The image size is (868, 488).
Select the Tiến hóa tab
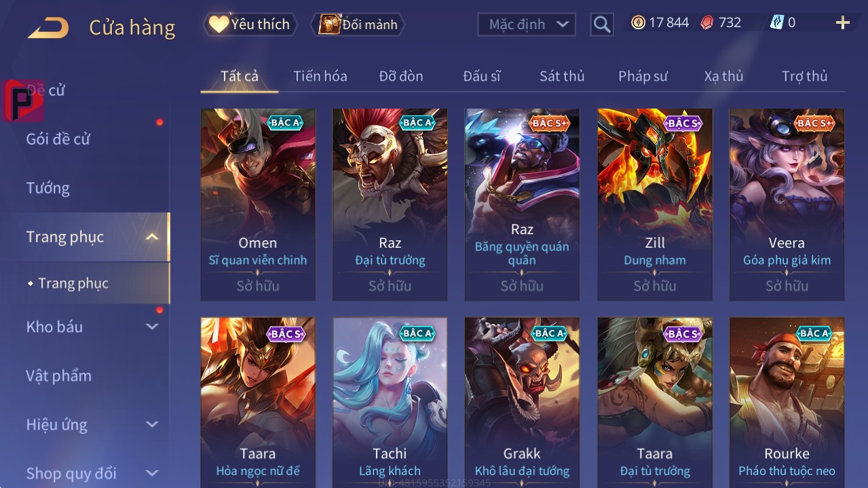(x=320, y=76)
